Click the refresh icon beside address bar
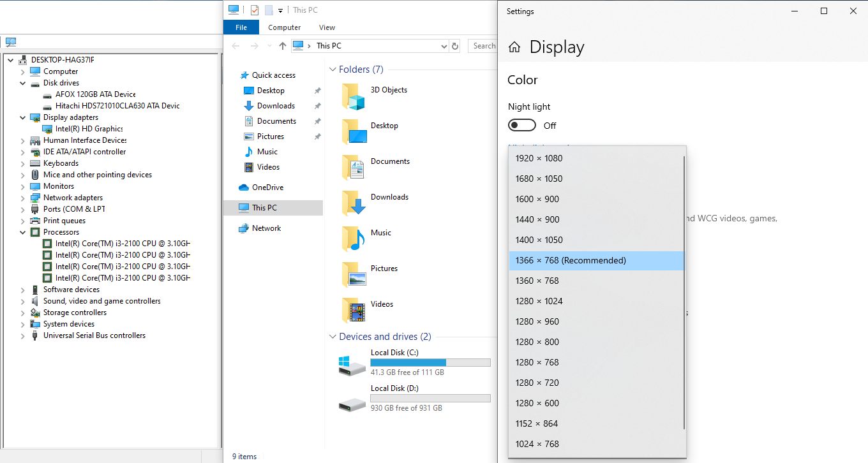 455,46
